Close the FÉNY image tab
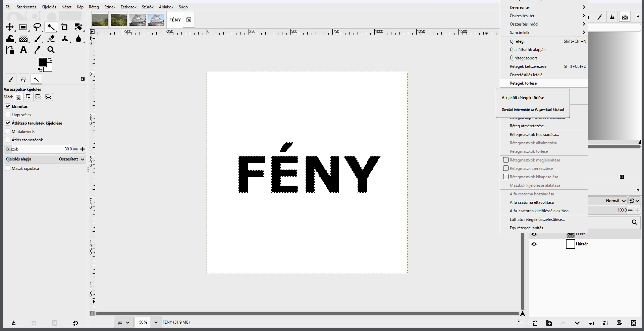Viewport: 644px width, 331px height. tap(189, 20)
